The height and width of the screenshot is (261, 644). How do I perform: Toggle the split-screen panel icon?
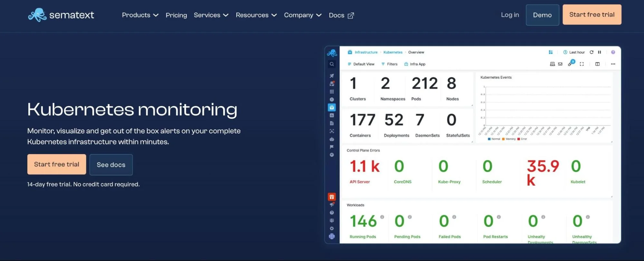(598, 64)
